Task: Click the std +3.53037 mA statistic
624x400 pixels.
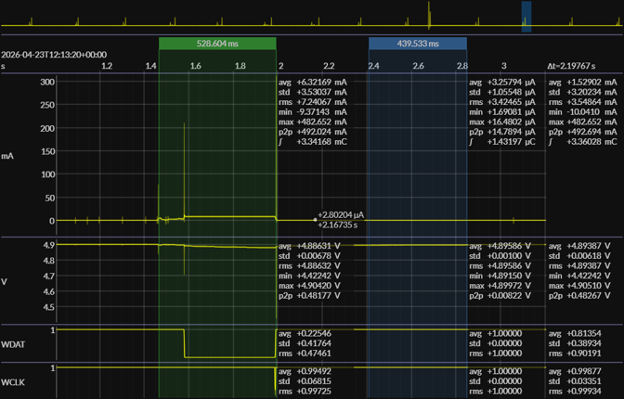Action: (x=312, y=92)
